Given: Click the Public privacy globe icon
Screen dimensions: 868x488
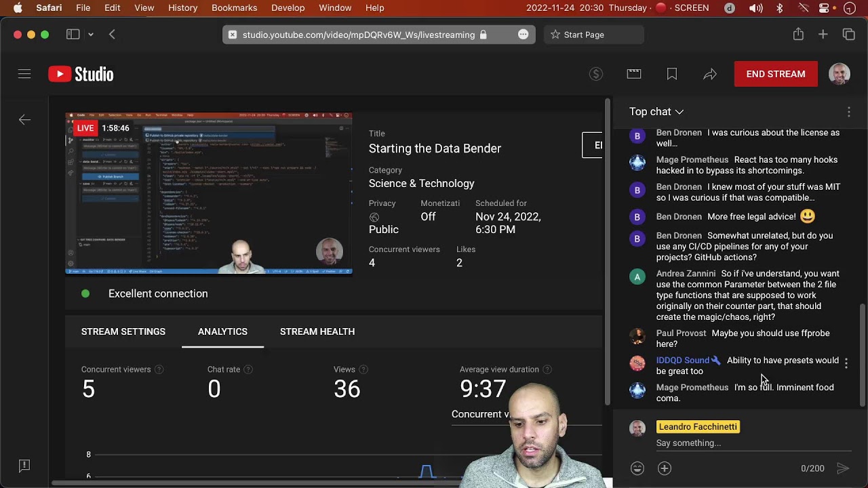Looking at the screenshot, I should click(x=374, y=217).
